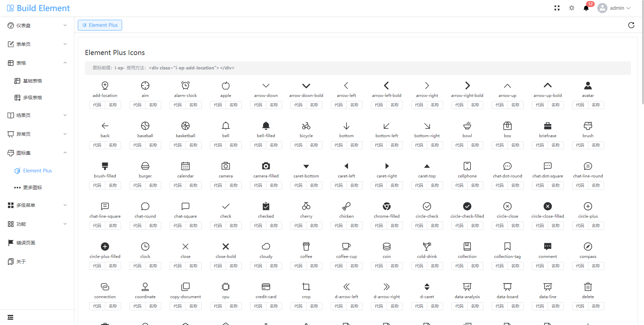This screenshot has height=325, width=644.
Task: Click the delete trash icon
Action: pos(588,287)
